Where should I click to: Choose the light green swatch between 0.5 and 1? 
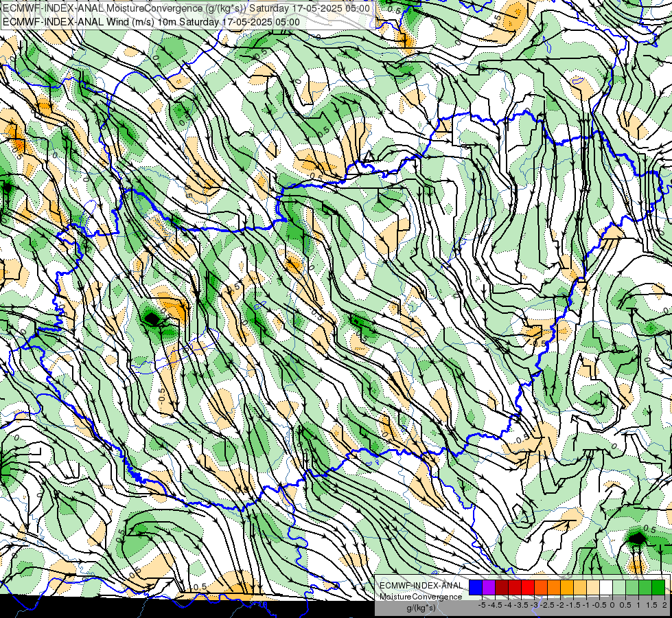click(632, 587)
